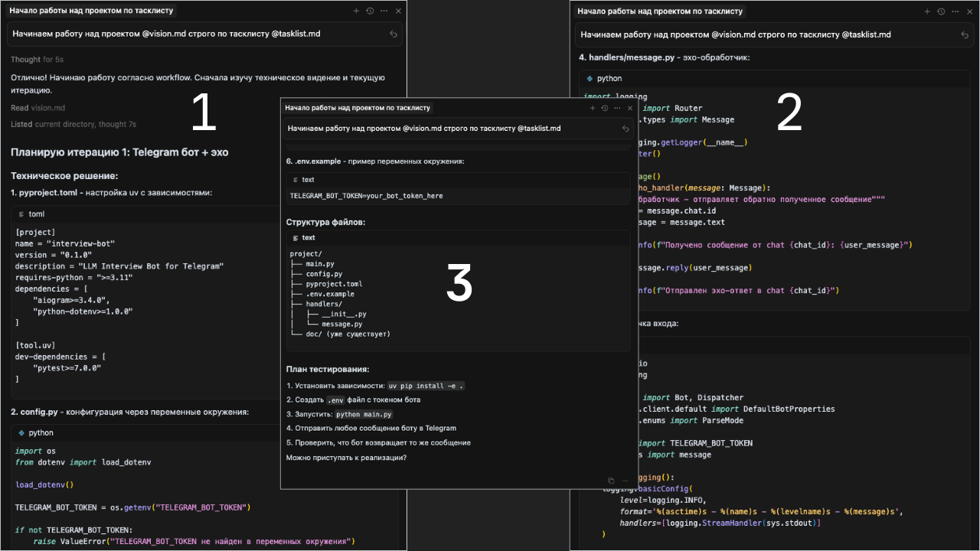
Task: Click the code line 'name = "interview-bot"'
Action: coord(65,243)
